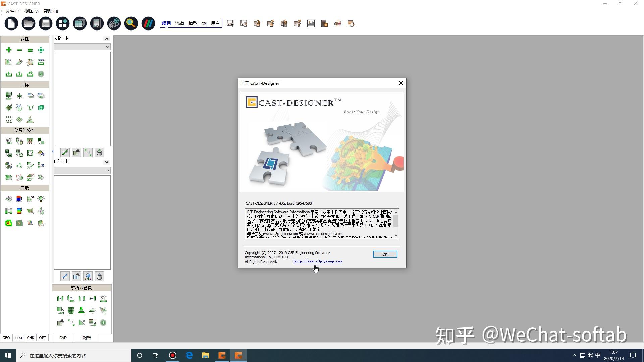This screenshot has width=644, height=362.
Task: Open the geometry target combo box
Action: [x=82, y=171]
